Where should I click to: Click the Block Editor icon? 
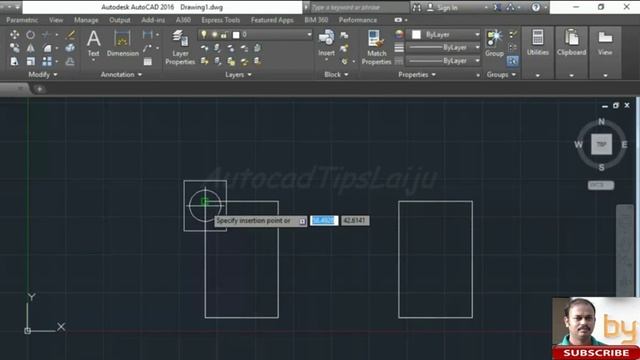click(344, 49)
